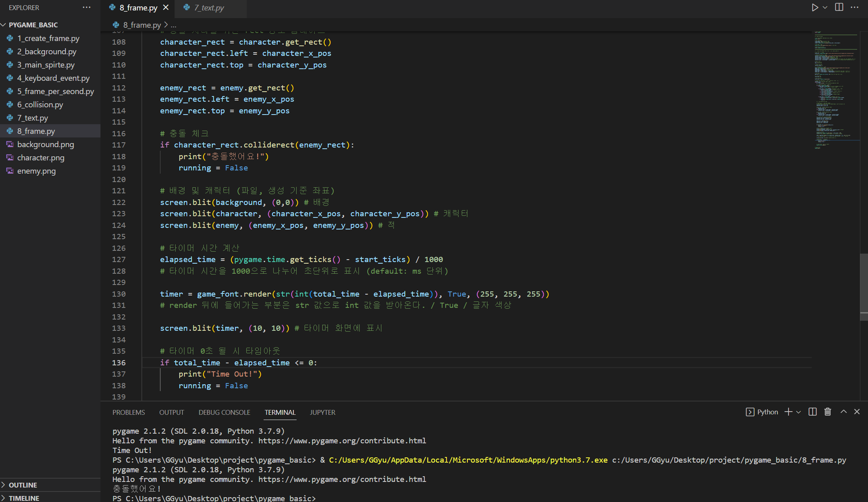Screen dimensions: 868x502
Task: Open run options dropdown arrow
Action: 825,8
